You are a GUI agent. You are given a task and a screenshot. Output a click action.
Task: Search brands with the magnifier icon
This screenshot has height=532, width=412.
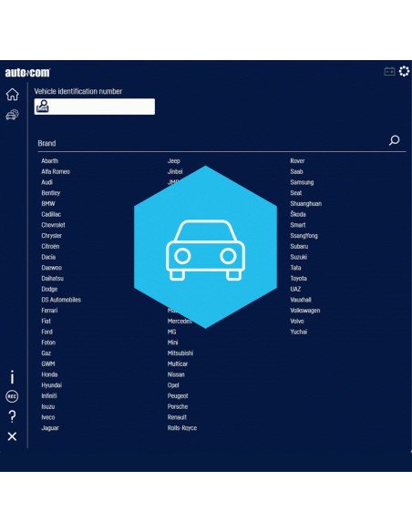394,140
